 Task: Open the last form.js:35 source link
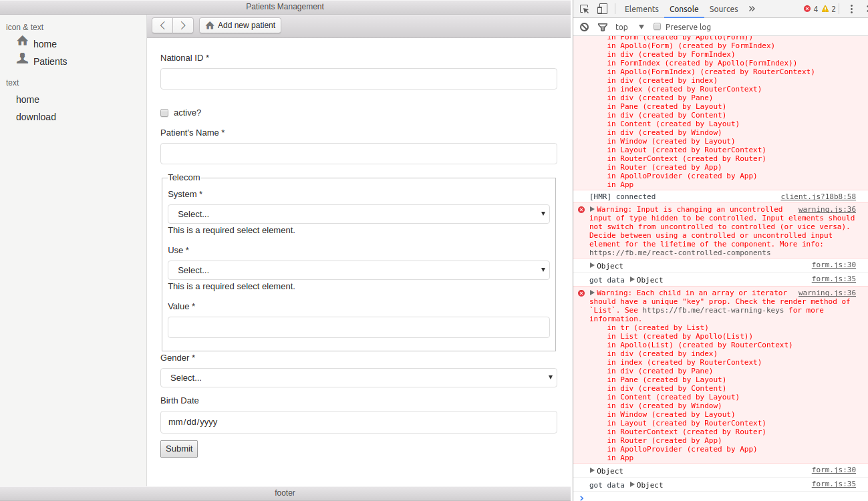pos(833,484)
